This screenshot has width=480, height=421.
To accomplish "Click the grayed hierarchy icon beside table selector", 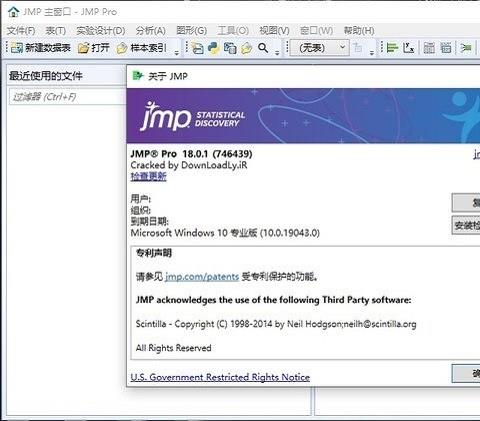I will [x=358, y=48].
